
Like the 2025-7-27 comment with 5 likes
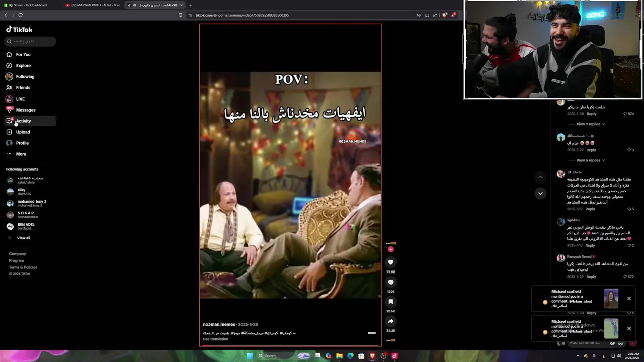coord(629,209)
